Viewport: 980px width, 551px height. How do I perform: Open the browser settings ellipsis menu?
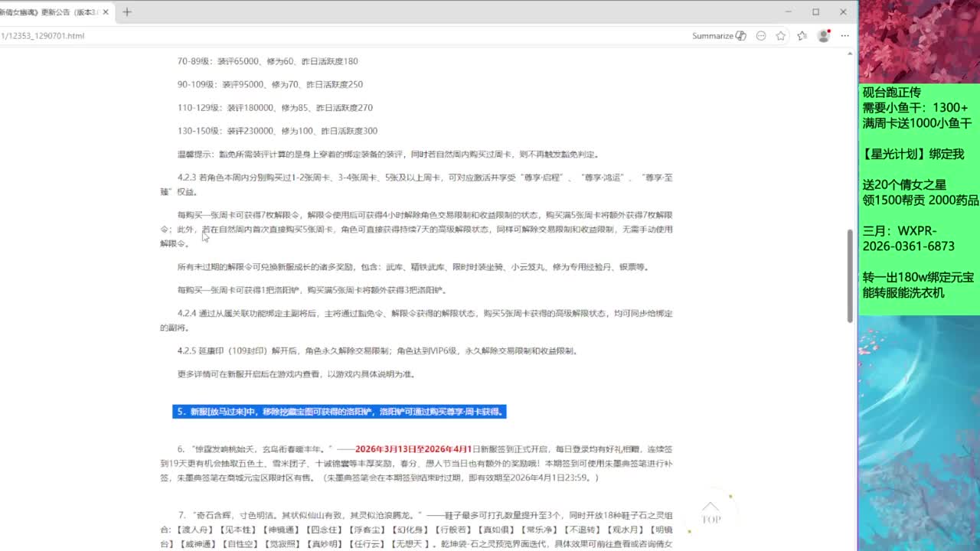click(845, 36)
